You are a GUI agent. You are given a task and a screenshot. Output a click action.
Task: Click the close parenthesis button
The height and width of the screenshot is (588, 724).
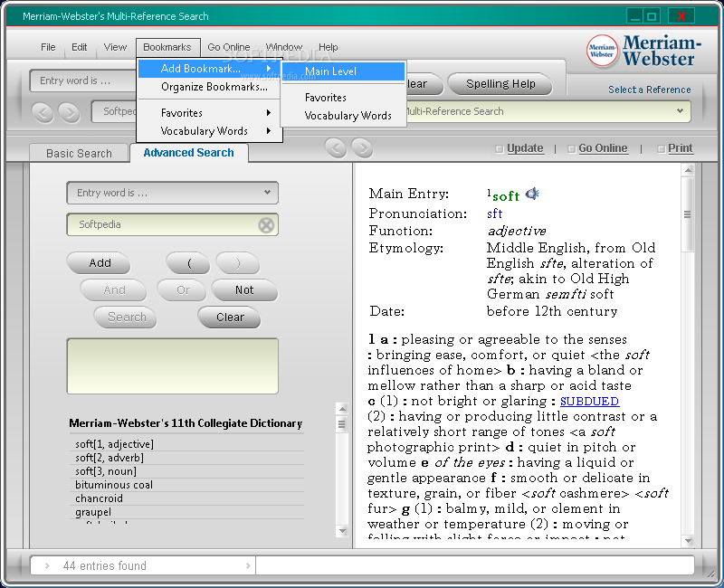(238, 263)
